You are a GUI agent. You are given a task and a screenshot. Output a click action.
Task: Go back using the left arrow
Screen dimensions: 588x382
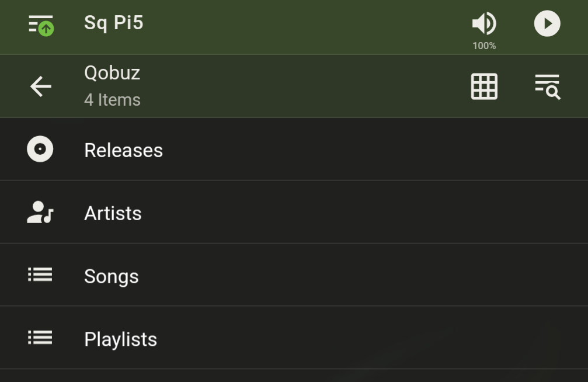coord(40,86)
